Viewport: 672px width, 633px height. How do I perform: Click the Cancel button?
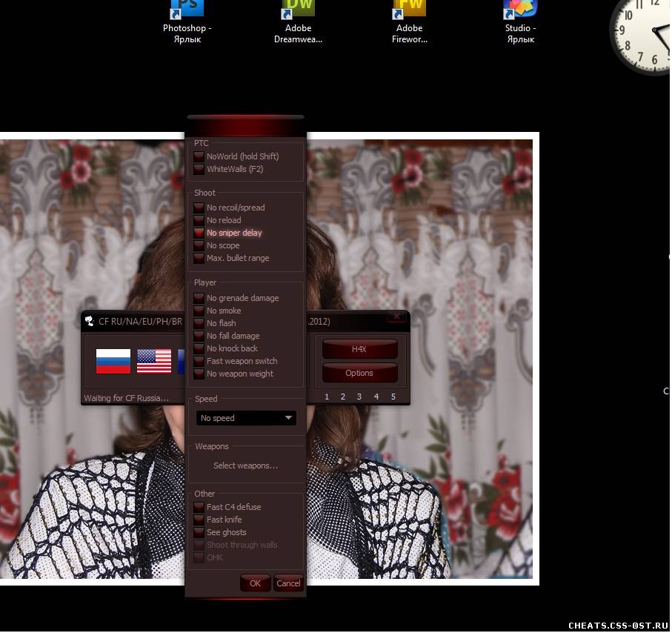(x=288, y=583)
